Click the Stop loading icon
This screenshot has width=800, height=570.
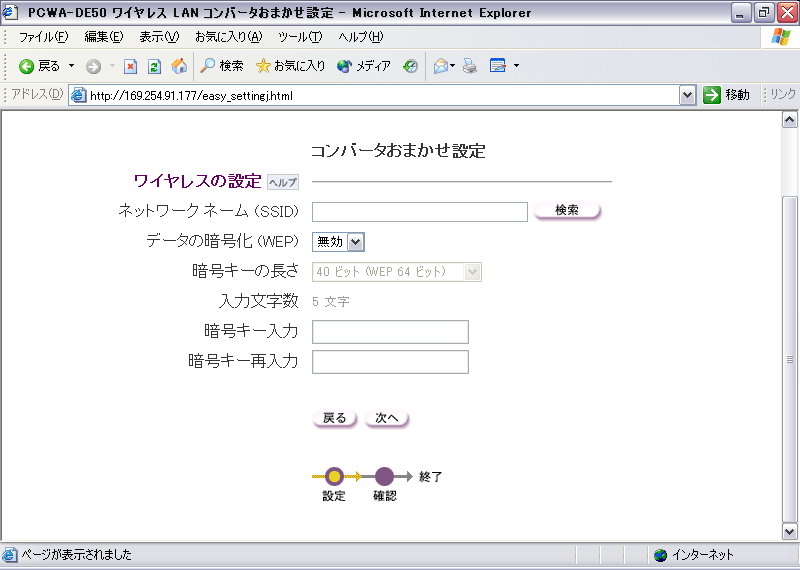(x=131, y=66)
